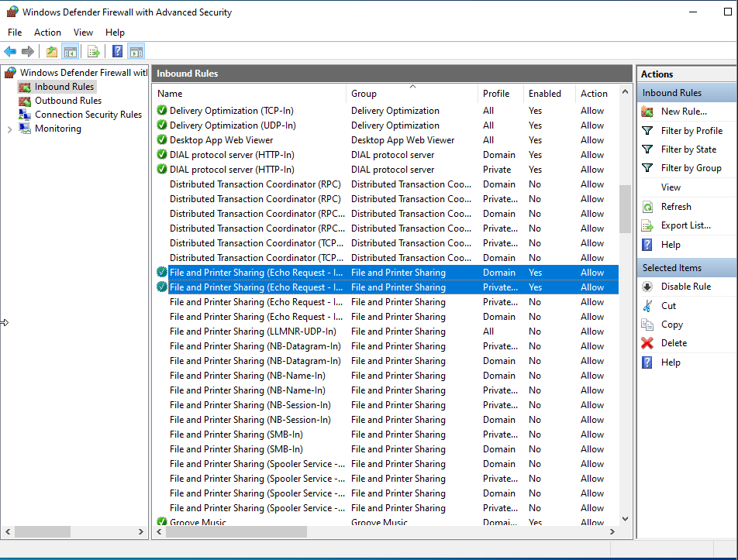
Task: Click the Up One Level folder icon
Action: pos(51,52)
